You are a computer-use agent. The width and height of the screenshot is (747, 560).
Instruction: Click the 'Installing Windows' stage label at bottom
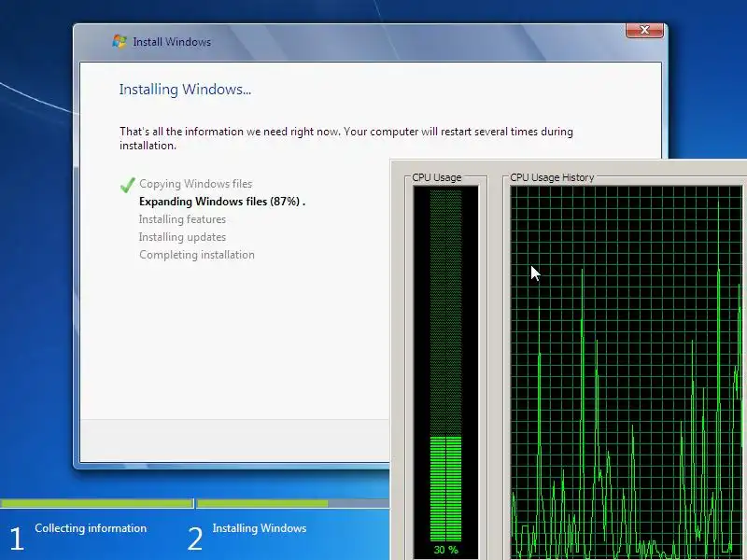click(x=260, y=528)
